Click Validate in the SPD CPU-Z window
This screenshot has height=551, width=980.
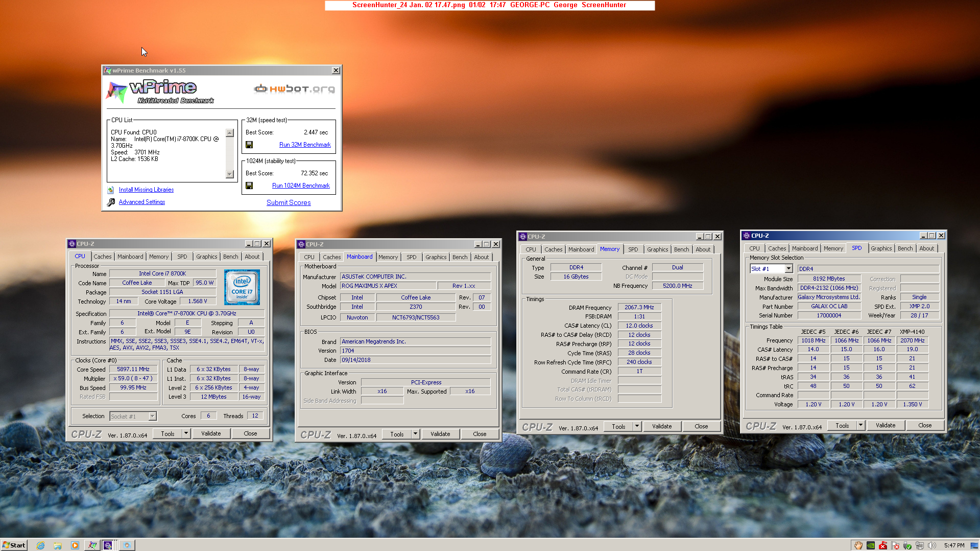point(886,425)
